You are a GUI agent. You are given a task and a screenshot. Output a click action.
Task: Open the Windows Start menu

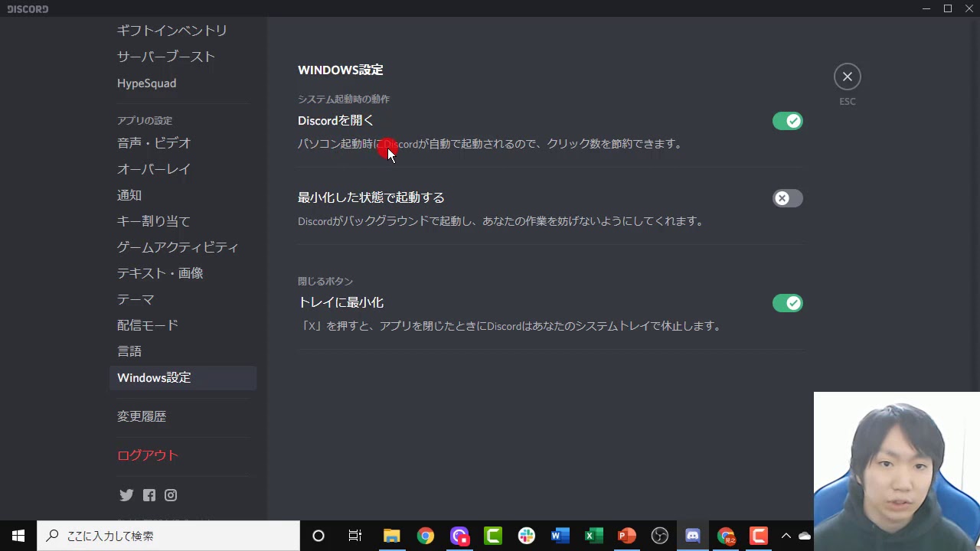(18, 536)
